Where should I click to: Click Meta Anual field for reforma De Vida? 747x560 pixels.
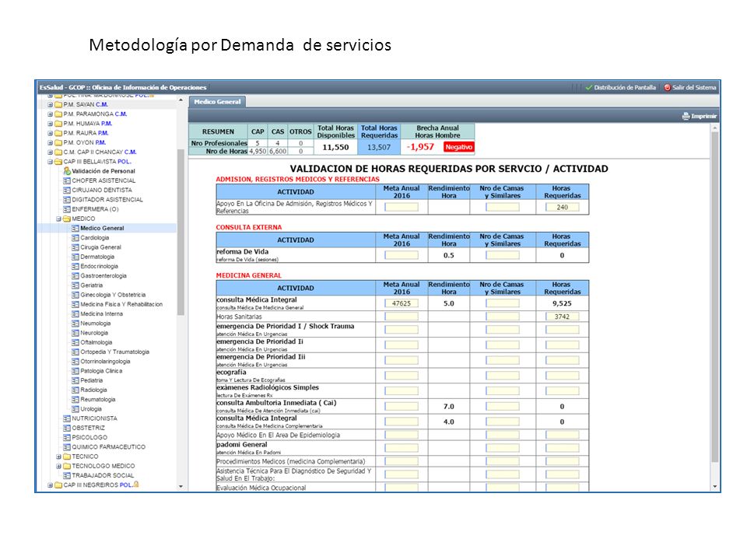[402, 255]
